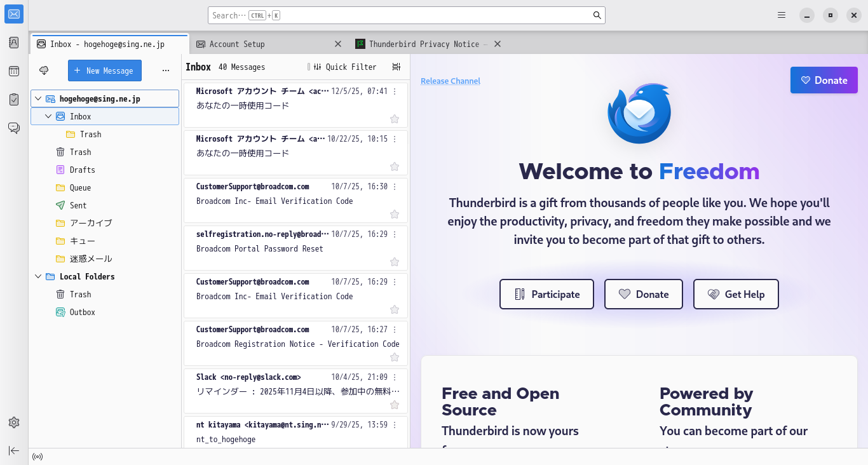Click the top-right Donate button
This screenshot has height=465, width=868.
(824, 80)
